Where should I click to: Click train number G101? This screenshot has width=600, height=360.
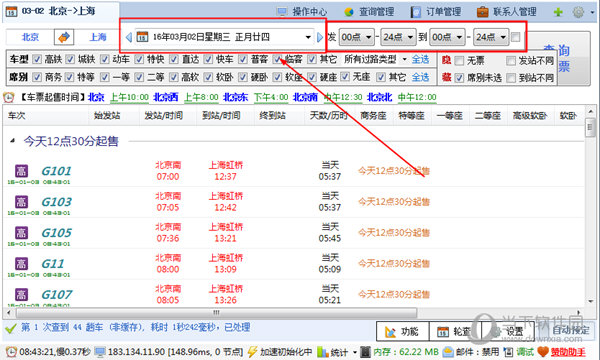click(56, 171)
